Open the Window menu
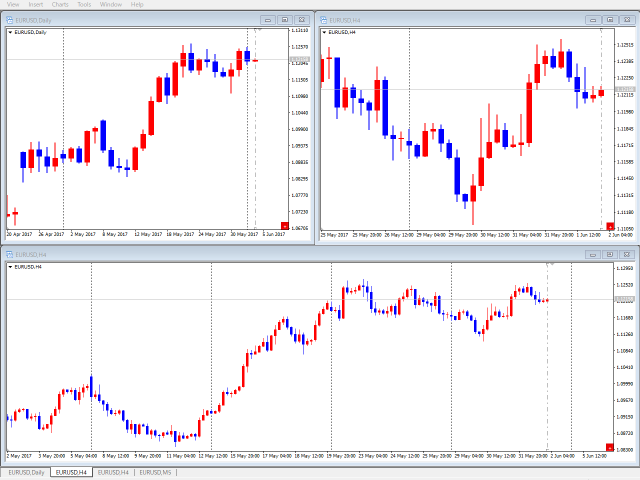This screenshot has height=480, width=640. pos(111,4)
